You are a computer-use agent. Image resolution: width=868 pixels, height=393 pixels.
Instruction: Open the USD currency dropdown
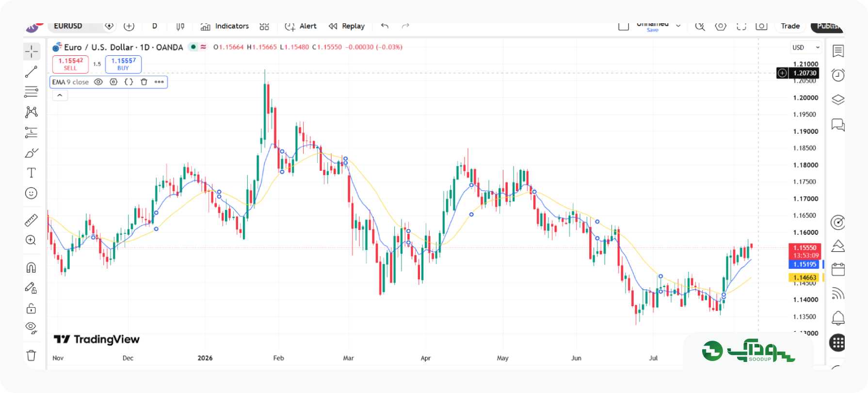(x=806, y=48)
